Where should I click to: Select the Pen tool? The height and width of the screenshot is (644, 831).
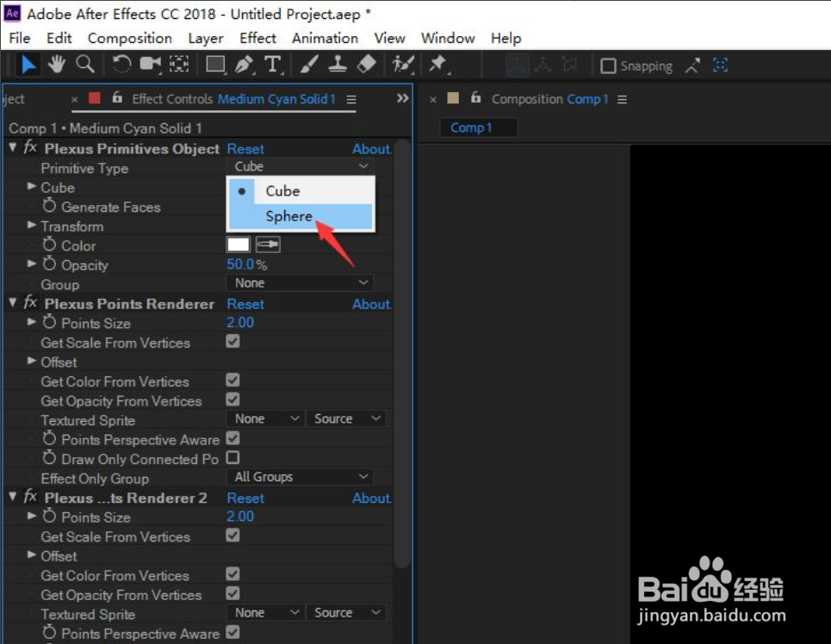244,65
